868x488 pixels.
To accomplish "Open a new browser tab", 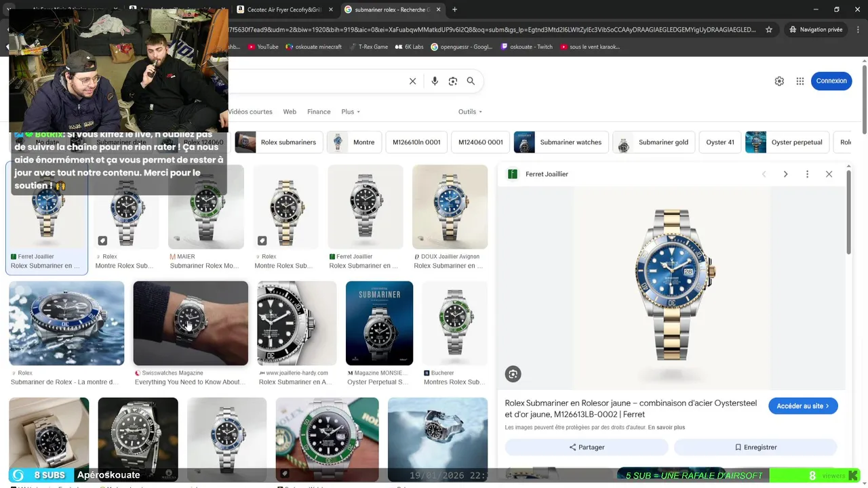I will [454, 9].
